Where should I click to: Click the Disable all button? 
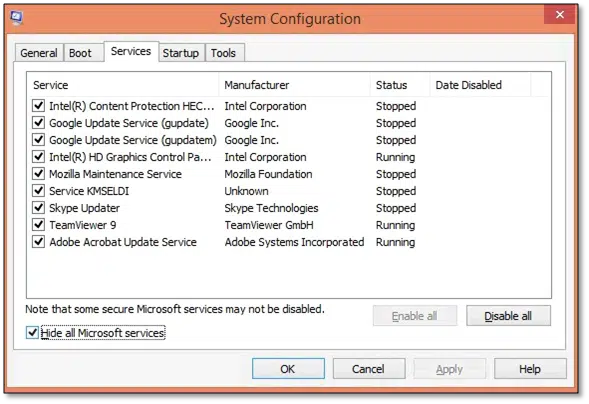coord(508,316)
